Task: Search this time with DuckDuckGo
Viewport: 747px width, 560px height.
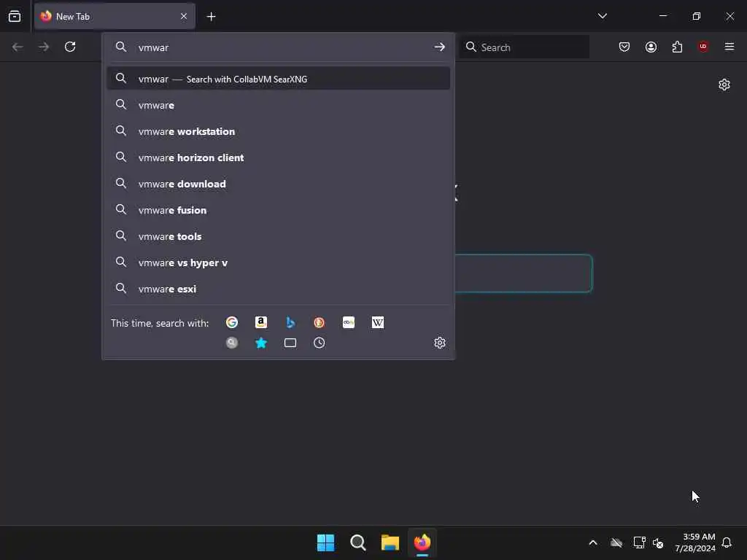Action: pyautogui.click(x=320, y=322)
